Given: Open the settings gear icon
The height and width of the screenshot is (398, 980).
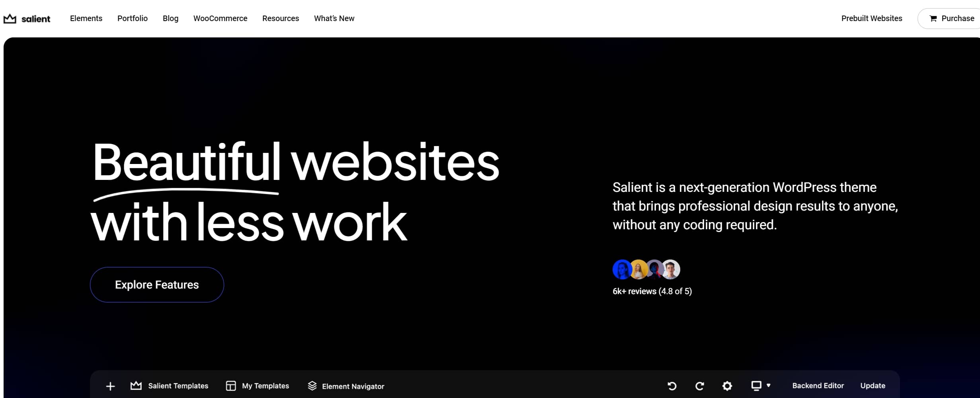Looking at the screenshot, I should point(727,386).
